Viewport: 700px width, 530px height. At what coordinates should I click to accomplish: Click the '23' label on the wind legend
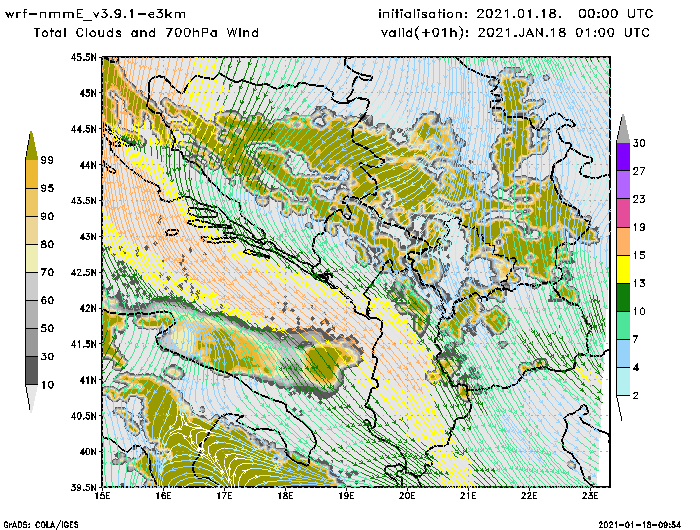pyautogui.click(x=639, y=199)
